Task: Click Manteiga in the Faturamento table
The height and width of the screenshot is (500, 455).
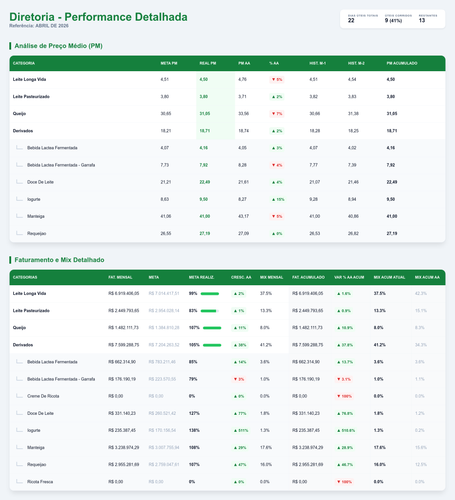Action: pyautogui.click(x=36, y=448)
